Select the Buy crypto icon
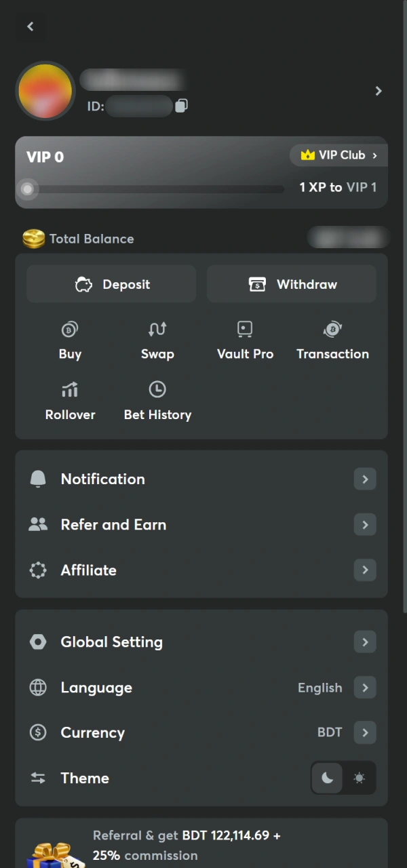This screenshot has width=407, height=868. click(70, 330)
